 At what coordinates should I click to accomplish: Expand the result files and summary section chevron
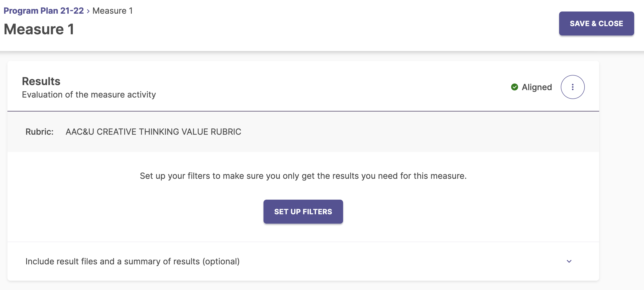coord(569,261)
